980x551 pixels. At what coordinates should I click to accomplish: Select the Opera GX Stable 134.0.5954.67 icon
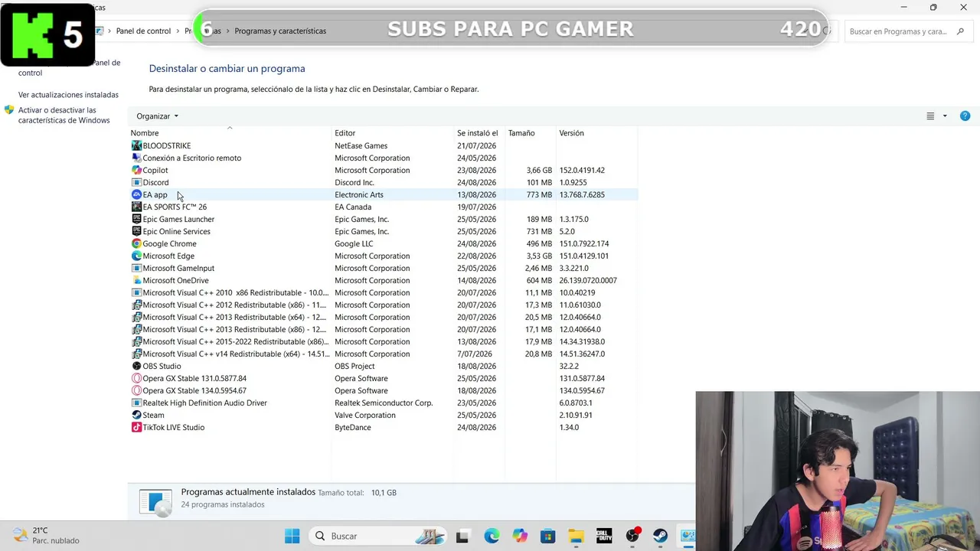pos(136,390)
